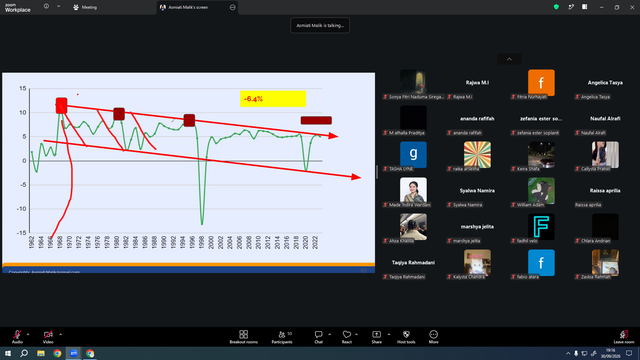The width and height of the screenshot is (640, 360).
Task: Click Leave room button
Action: [624, 337]
